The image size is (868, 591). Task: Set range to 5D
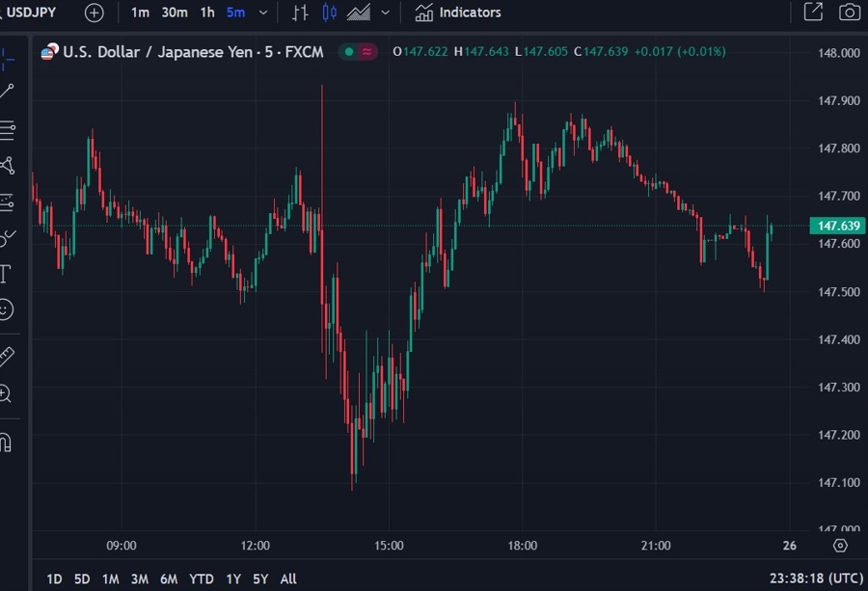coord(82,578)
